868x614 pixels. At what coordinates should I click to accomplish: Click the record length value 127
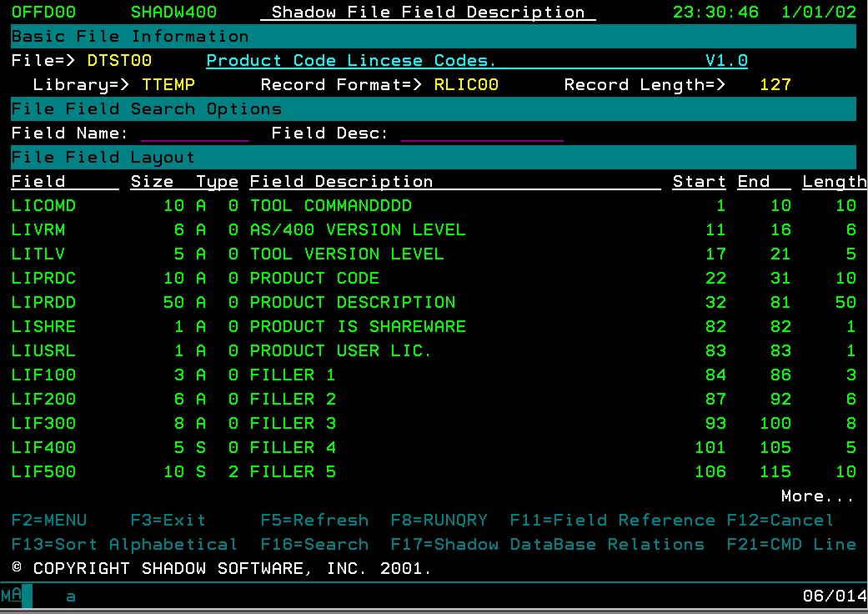tap(775, 85)
